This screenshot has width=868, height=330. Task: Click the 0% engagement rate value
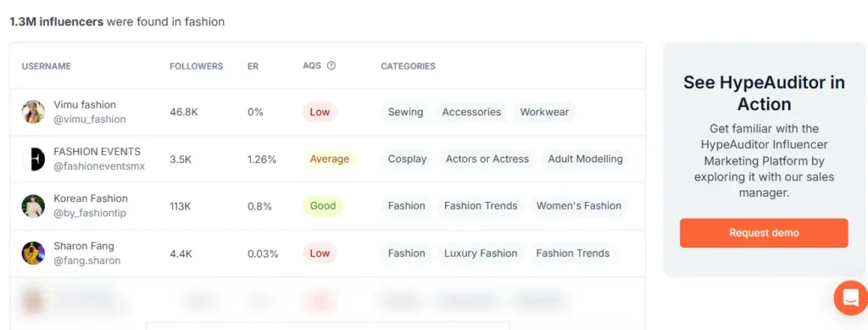pyautogui.click(x=255, y=112)
